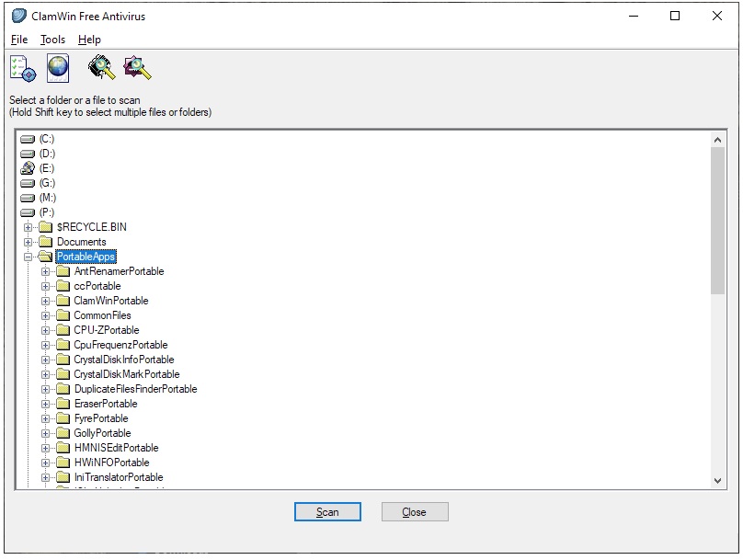Click the scan selected files magnifier icon
743x560 pixels.
tap(137, 68)
